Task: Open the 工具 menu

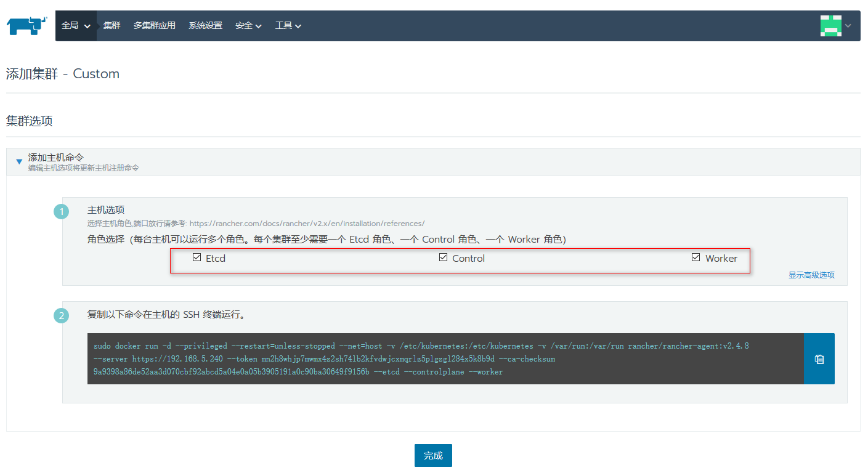Action: [288, 26]
